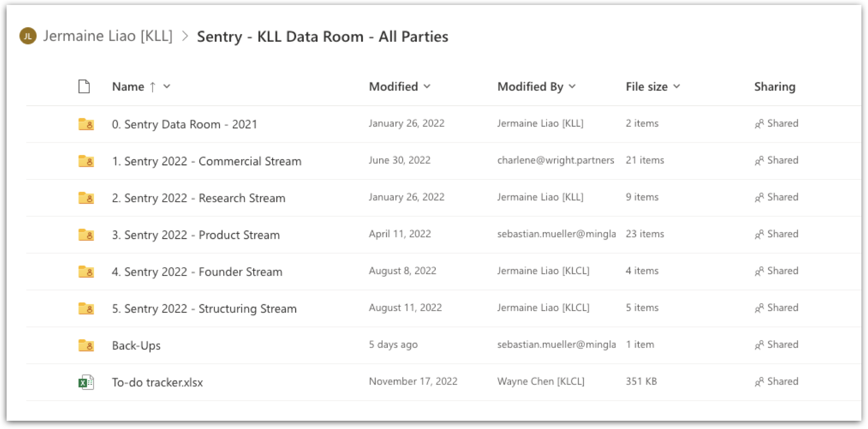Click the JL profile avatar icon
Image resolution: width=868 pixels, height=429 pixels.
point(28,36)
